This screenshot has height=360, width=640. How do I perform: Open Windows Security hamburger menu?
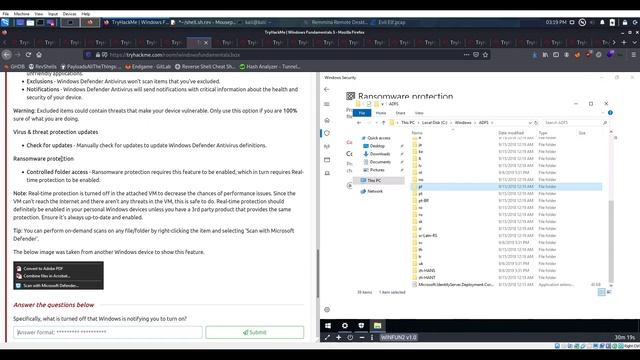click(327, 104)
